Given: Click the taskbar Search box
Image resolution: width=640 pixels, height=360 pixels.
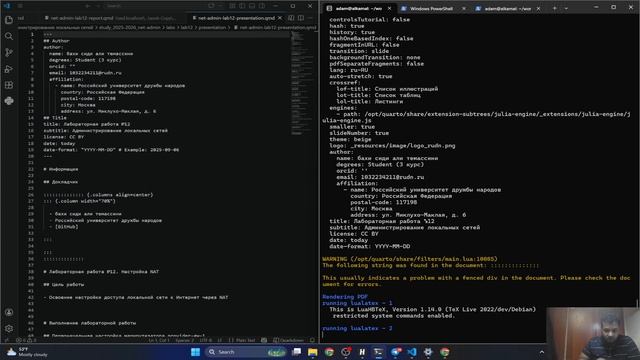Looking at the screenshot, I should point(247,352).
